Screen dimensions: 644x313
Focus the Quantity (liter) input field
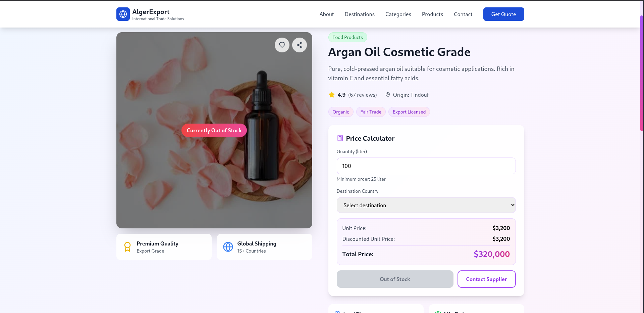pyautogui.click(x=426, y=166)
